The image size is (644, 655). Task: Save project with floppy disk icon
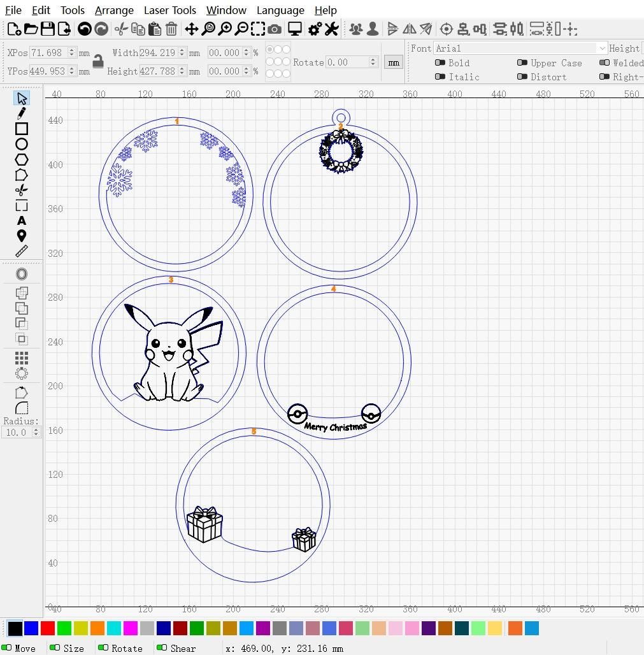point(48,29)
